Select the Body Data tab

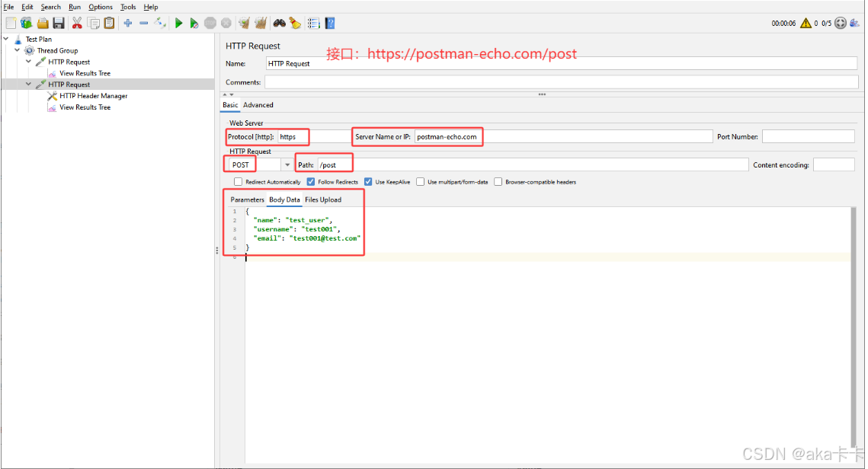click(x=284, y=199)
